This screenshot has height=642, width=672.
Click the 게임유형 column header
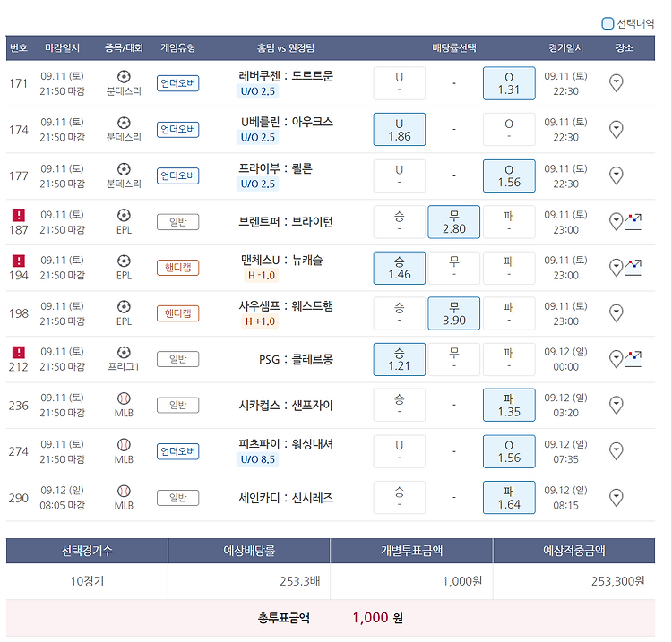pos(178,47)
